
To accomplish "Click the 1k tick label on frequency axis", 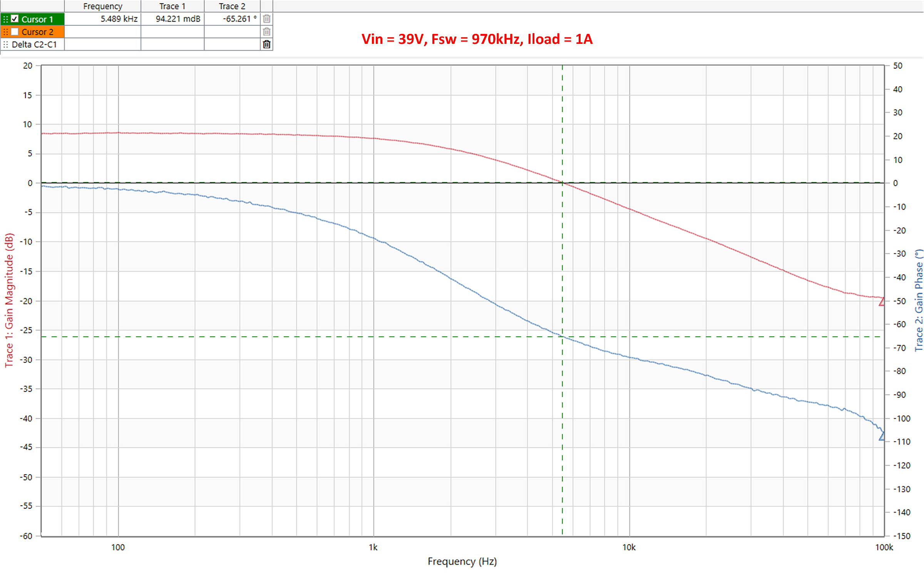I will (373, 547).
